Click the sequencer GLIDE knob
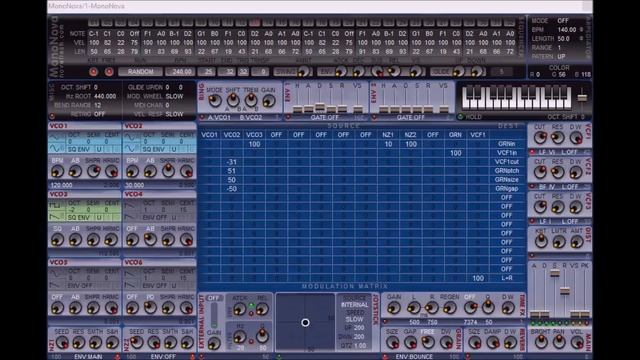The image size is (640, 360). [458, 72]
